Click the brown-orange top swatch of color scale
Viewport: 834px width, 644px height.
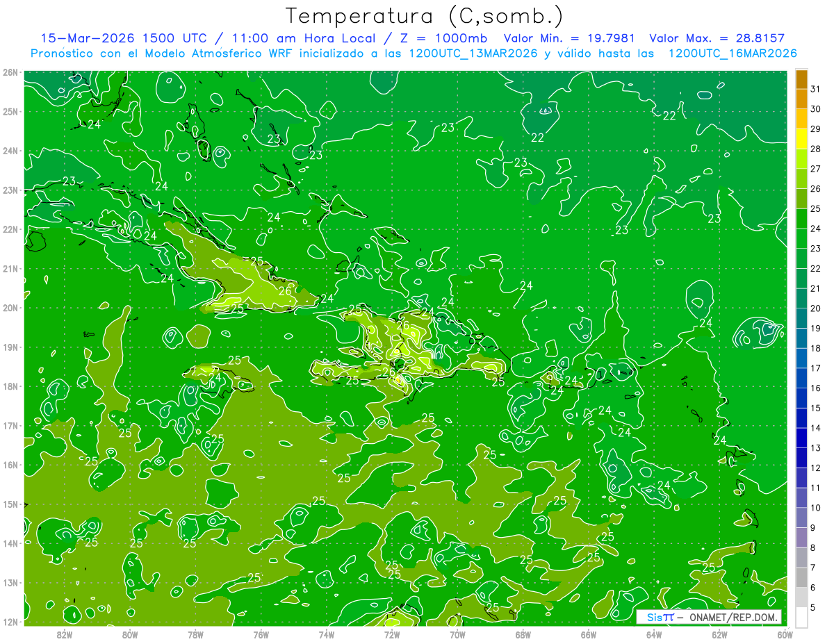(x=801, y=79)
